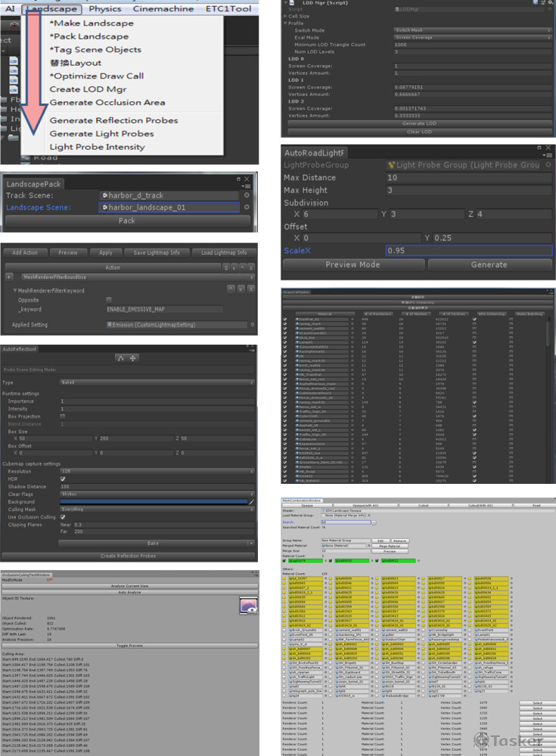Open the Type Baked dropdown

point(157,383)
